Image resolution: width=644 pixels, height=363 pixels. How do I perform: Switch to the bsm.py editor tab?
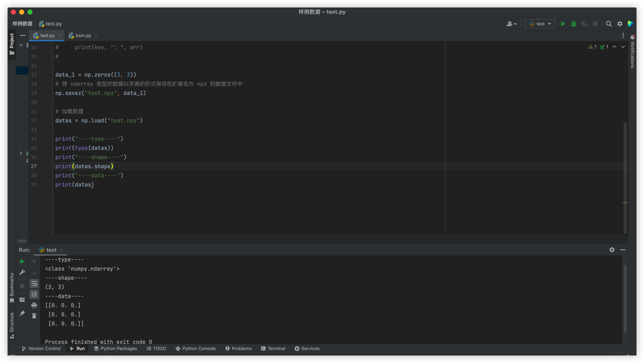pyautogui.click(x=83, y=36)
